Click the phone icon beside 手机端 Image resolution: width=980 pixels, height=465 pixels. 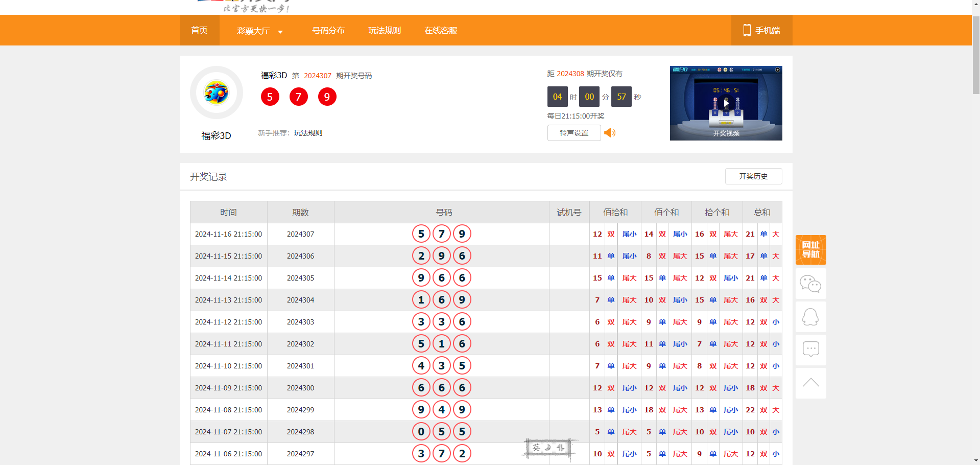coord(747,30)
